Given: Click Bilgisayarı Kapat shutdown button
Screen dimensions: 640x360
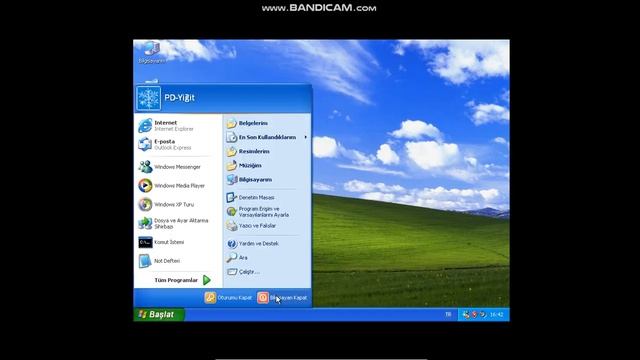Looking at the screenshot, I should (x=282, y=298).
